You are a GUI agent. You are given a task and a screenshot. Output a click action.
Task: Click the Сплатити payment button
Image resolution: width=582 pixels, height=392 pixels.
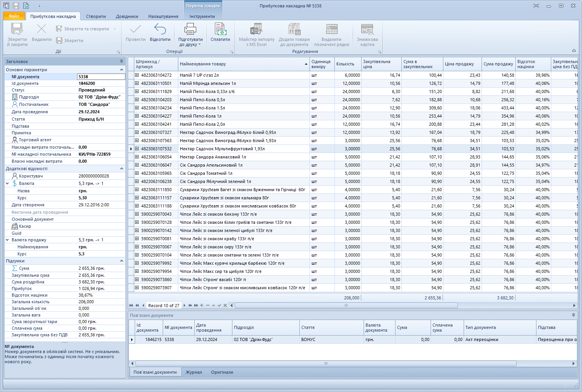click(220, 32)
